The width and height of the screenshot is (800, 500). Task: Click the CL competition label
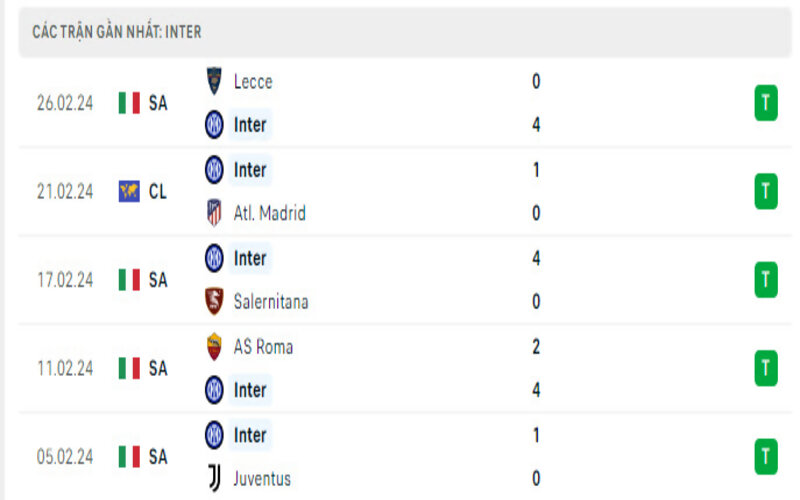(158, 191)
